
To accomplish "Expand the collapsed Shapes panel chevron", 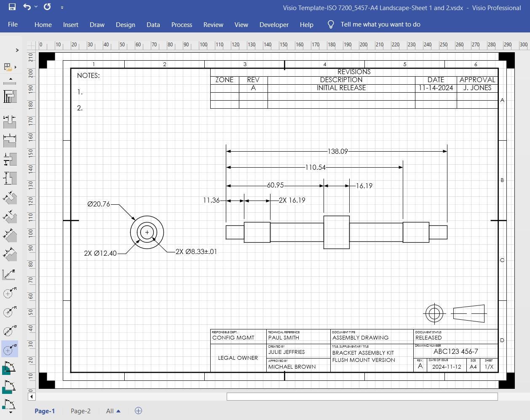I will point(17,50).
